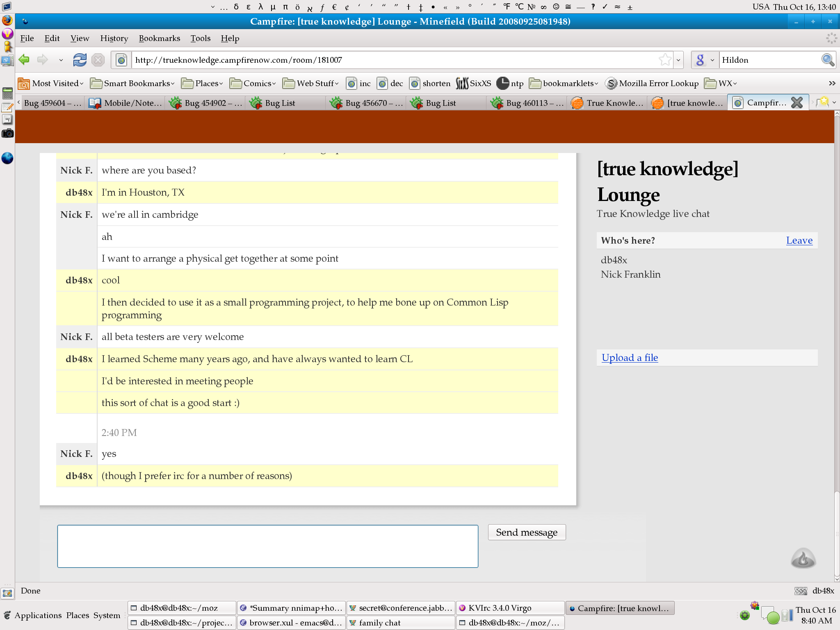Click the blue globe launcher in left panel
The image size is (840, 630).
7,158
